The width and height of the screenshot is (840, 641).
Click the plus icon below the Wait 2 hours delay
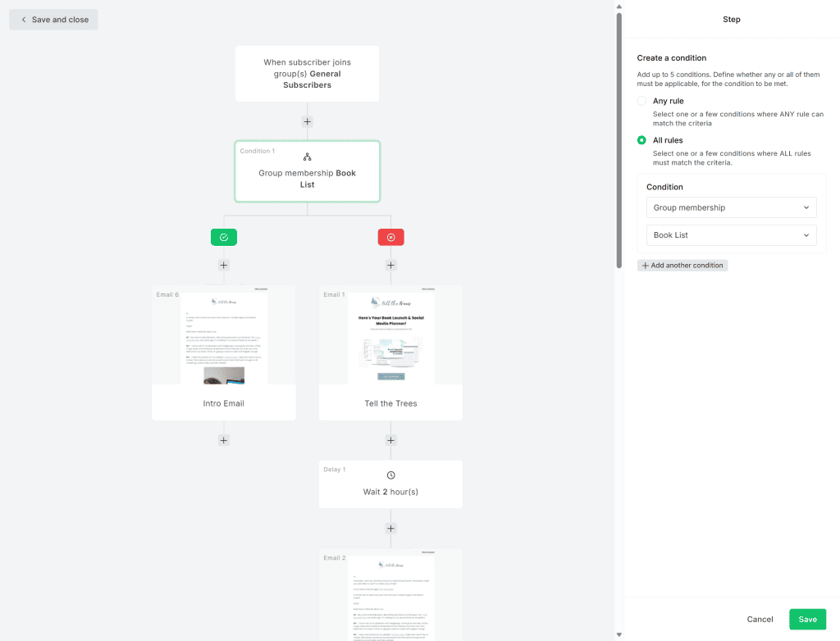(x=390, y=529)
